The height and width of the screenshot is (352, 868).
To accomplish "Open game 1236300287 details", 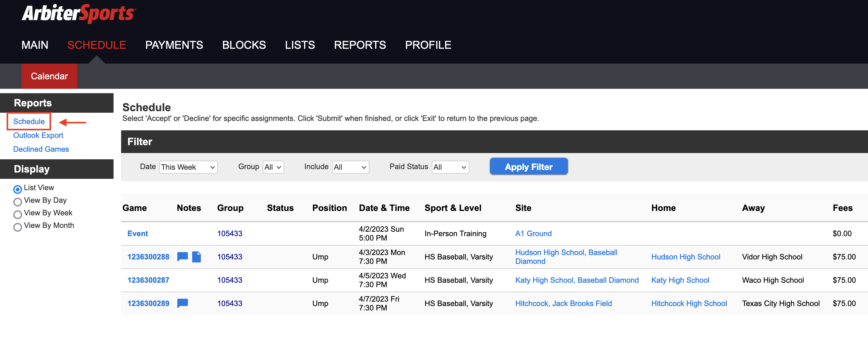I will pyautogui.click(x=148, y=280).
